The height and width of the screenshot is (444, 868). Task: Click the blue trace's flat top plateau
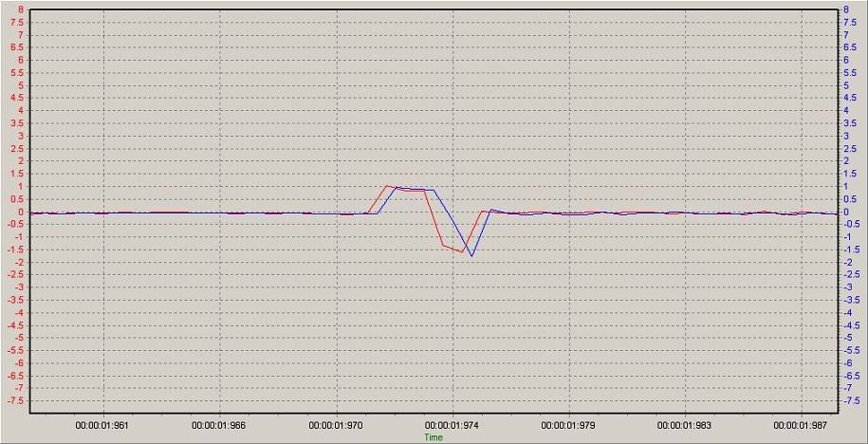point(416,189)
